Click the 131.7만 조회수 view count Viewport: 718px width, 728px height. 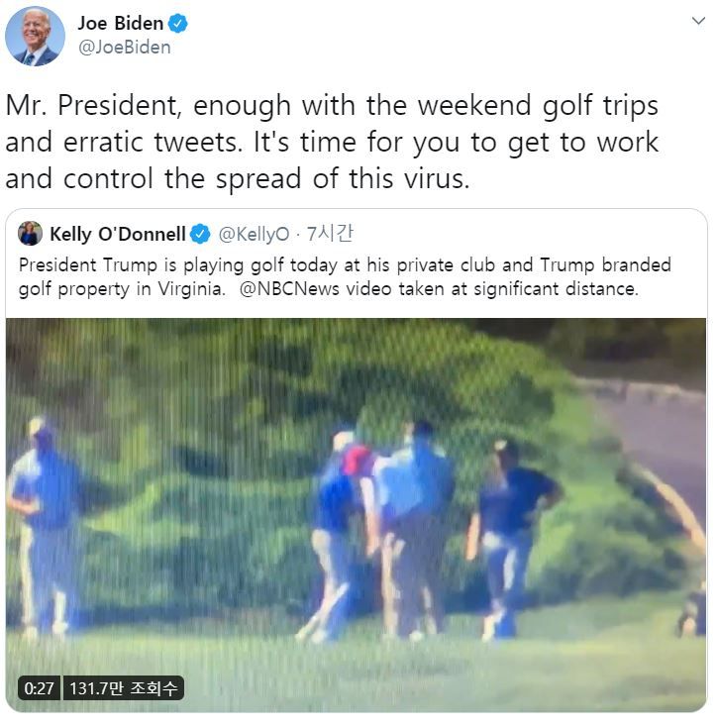pyautogui.click(x=124, y=687)
